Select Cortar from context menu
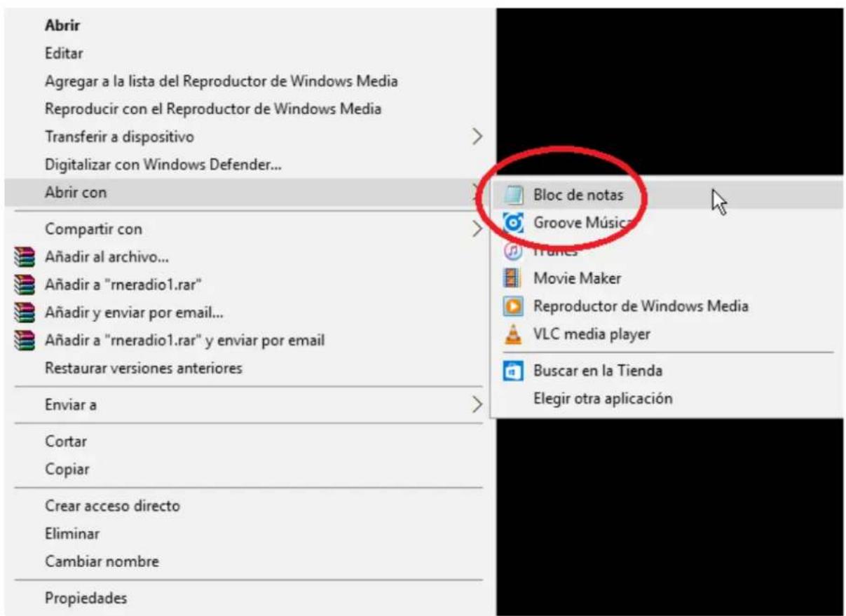 coord(66,442)
